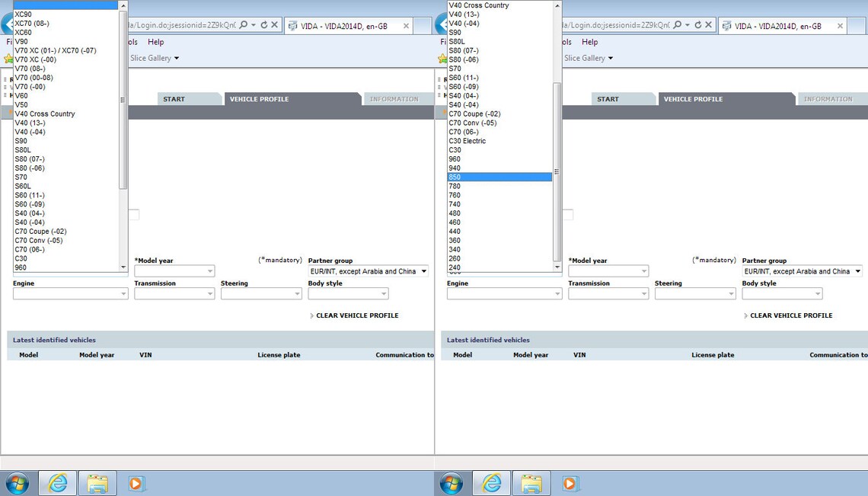Click the up scroll arrow of left model list
This screenshot has height=496, width=868.
(123, 5)
